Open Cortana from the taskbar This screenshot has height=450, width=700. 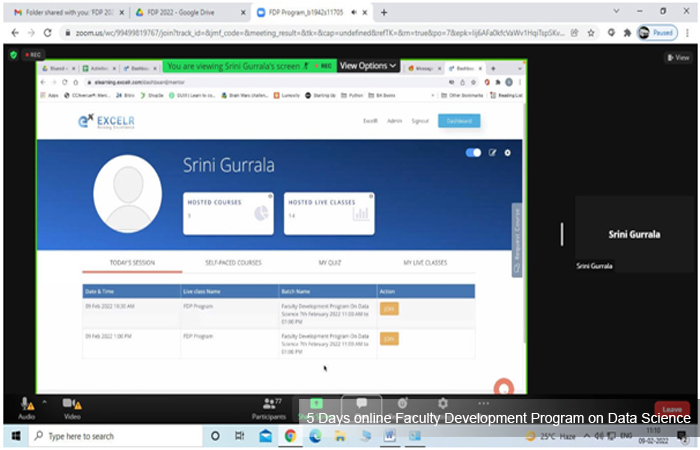pos(215,436)
